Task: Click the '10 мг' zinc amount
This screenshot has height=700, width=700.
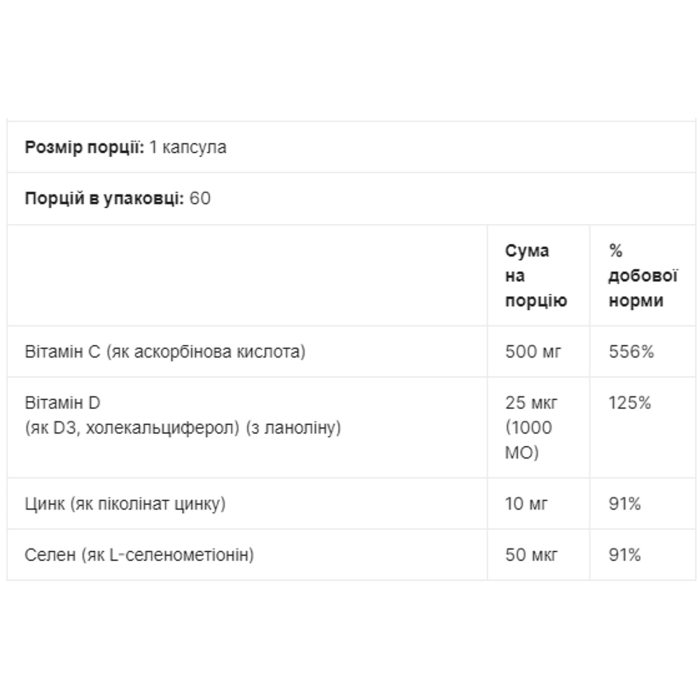Action: (526, 504)
